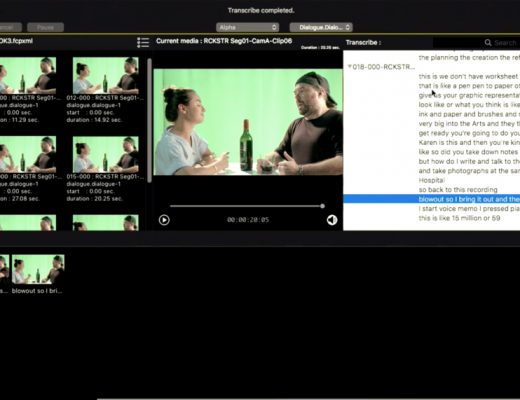Screen dimensions: 520x400
Task: Click the 'Transcribe completed.' status text
Action: tap(261, 10)
